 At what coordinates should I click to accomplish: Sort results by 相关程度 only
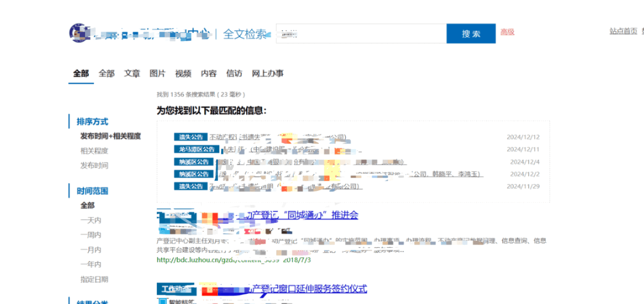pyautogui.click(x=94, y=151)
